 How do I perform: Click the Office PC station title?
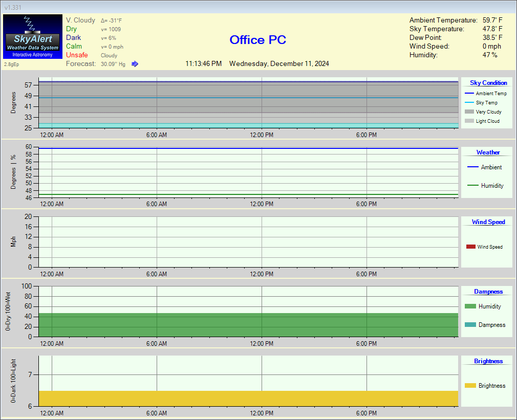257,40
